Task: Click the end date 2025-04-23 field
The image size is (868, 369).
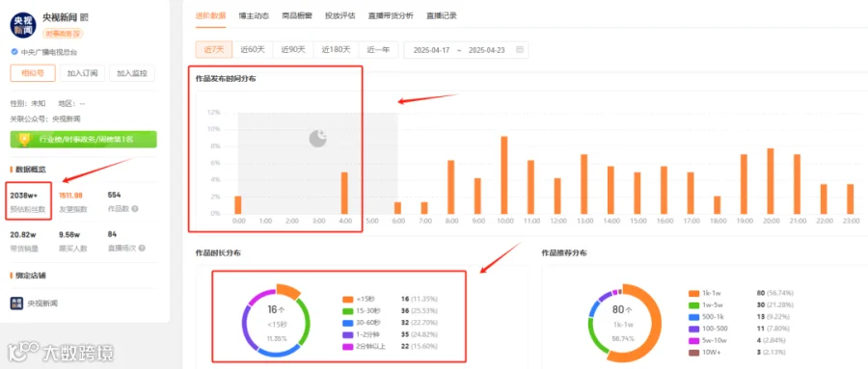Action: 487,50
